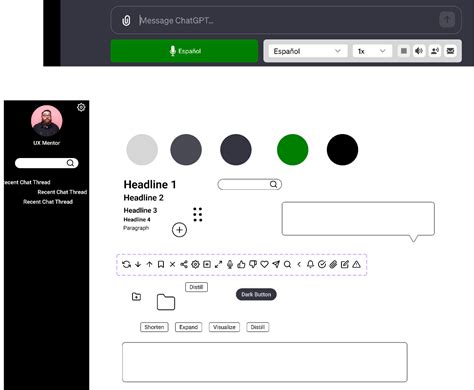Select the medium gray color circle

(186, 150)
